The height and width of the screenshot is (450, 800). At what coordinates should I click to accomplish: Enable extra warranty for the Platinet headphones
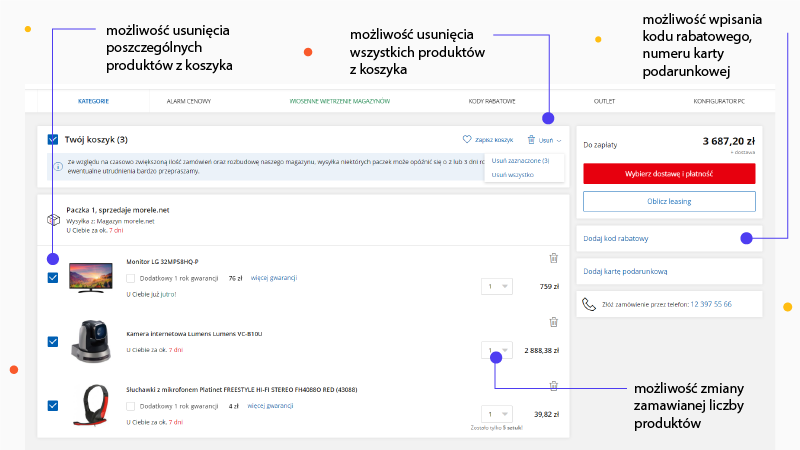pos(131,406)
